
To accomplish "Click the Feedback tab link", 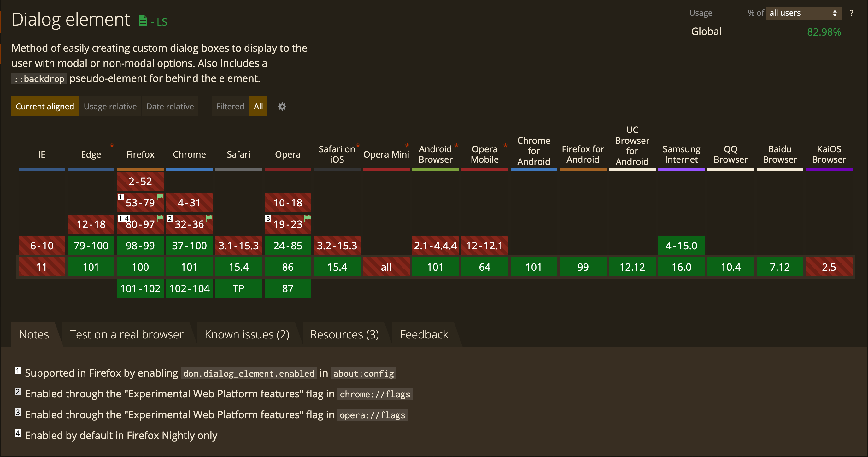I will [424, 333].
